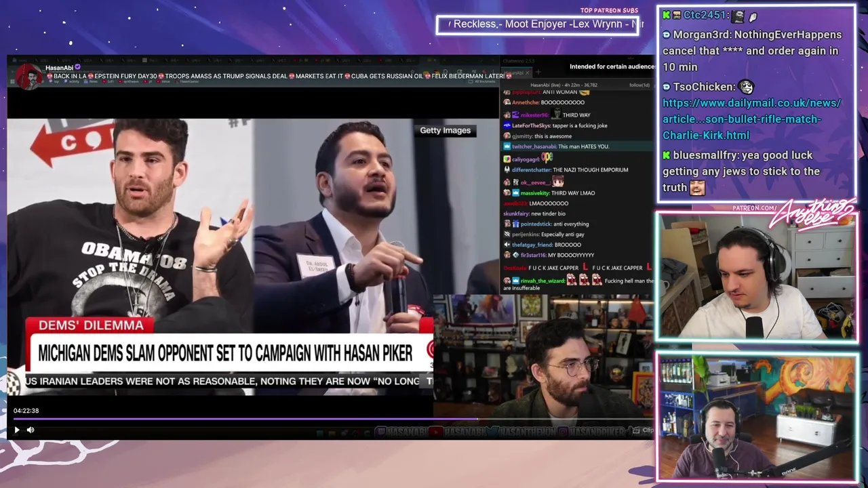Image resolution: width=868 pixels, height=488 pixels.
Task: Click the Top Patreon Subs scrolling ticker
Action: point(537,24)
